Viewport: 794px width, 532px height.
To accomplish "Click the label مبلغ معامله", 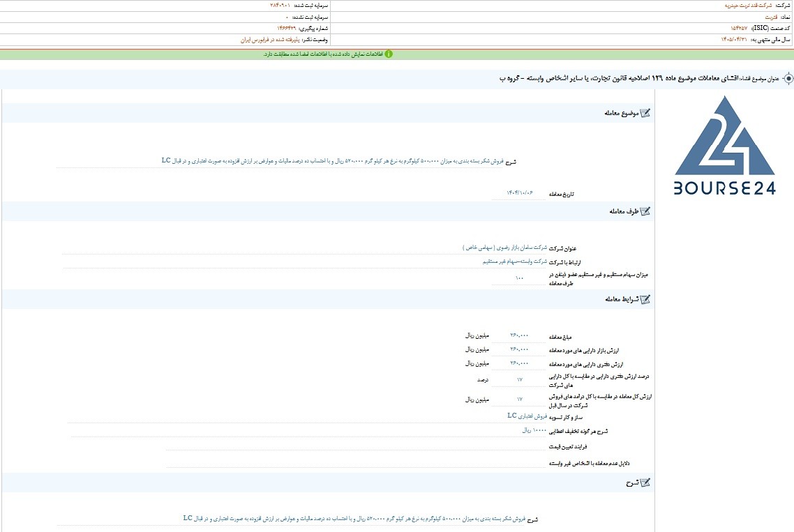I will 560,337.
